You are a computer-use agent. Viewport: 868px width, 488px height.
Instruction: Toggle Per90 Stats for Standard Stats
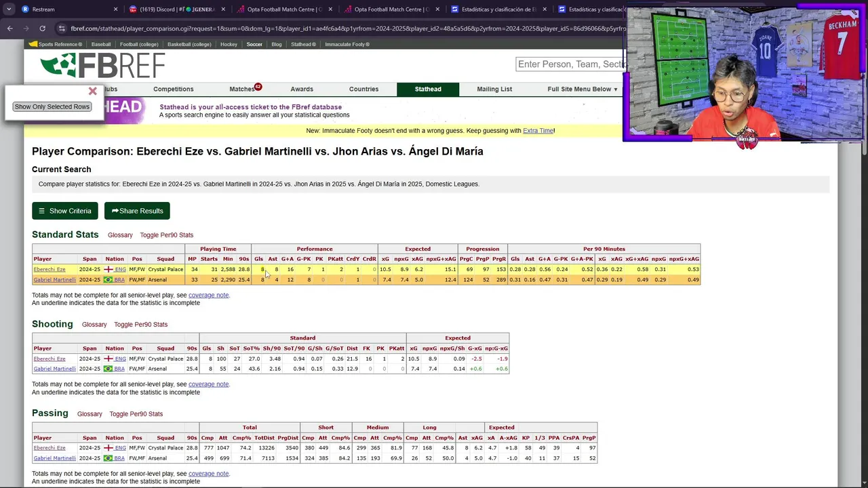(167, 235)
